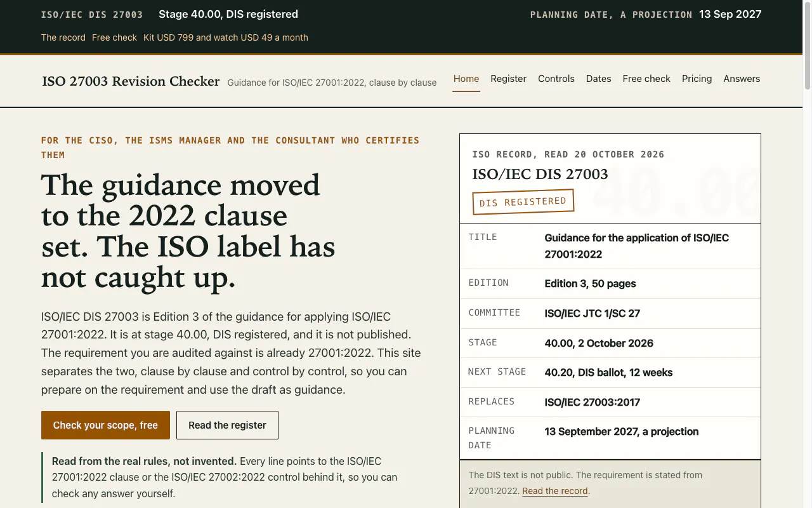Click '13 September 2027, a projection' value
Image resolution: width=812 pixels, height=508 pixels.
point(622,432)
